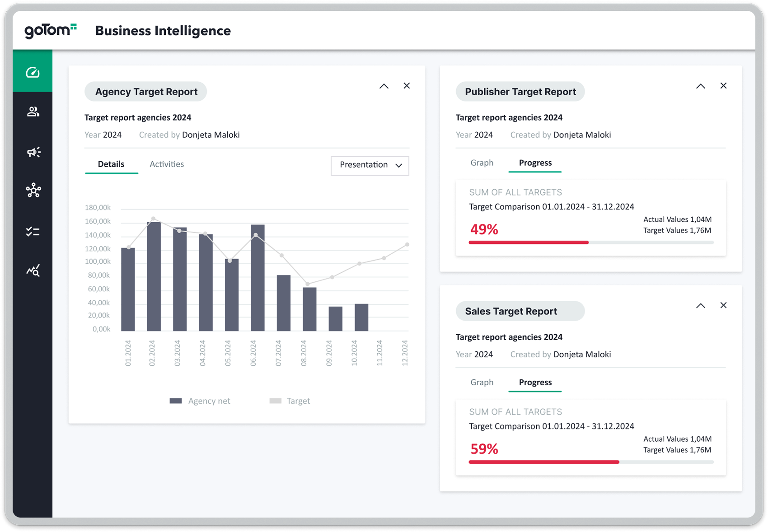The width and height of the screenshot is (768, 532).
Task: Click the 06.2024 bar in chart
Action: click(x=258, y=278)
